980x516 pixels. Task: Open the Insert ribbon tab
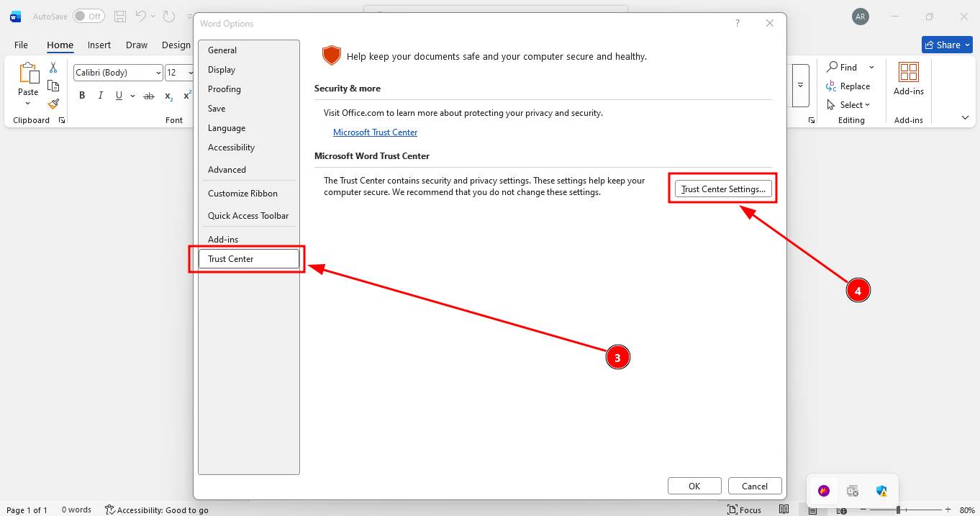point(99,45)
